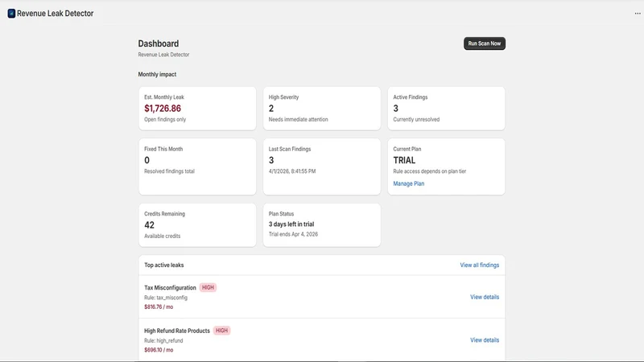
Task: Click Resolved findings total text
Action: 169,171
